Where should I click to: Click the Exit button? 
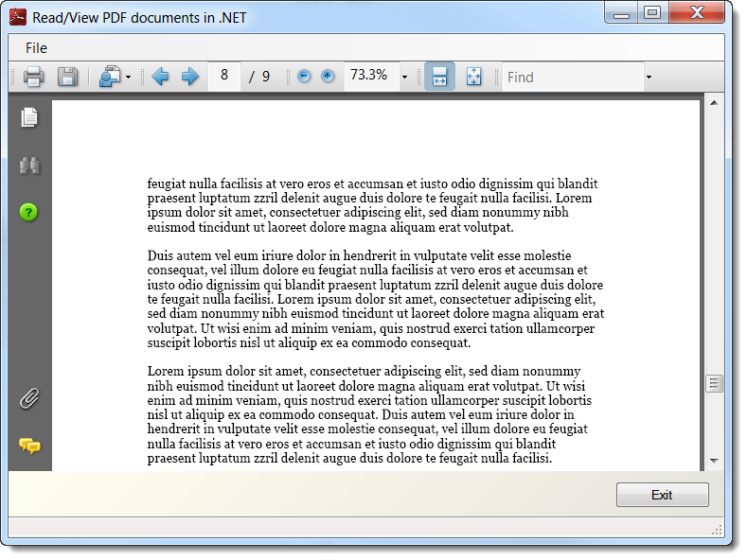[662, 495]
